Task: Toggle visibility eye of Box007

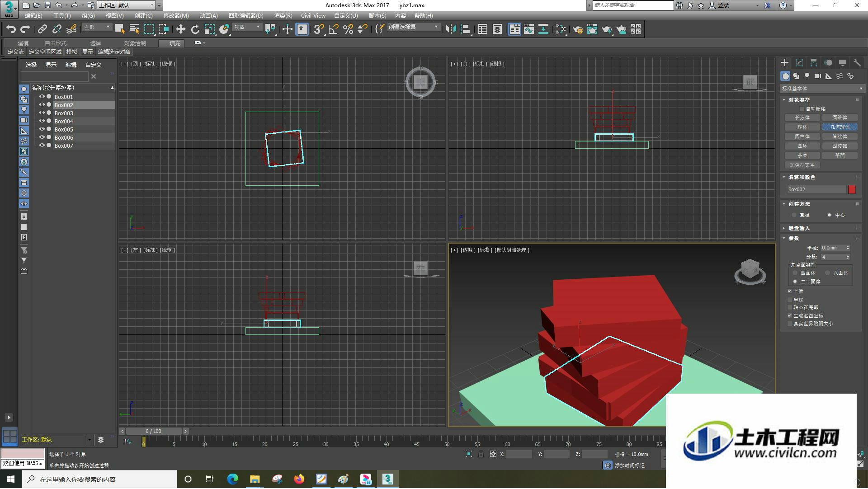Action: point(42,146)
